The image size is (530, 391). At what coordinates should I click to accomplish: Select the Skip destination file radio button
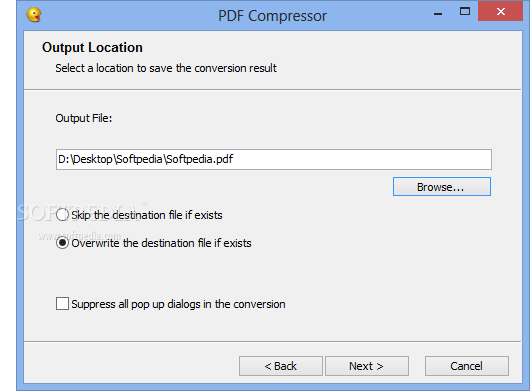pyautogui.click(x=62, y=215)
